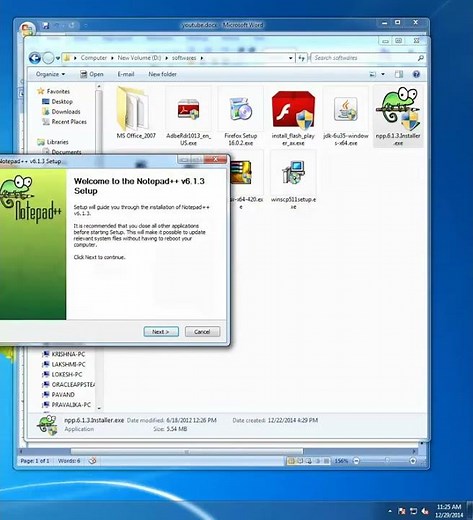Select Favorites in navigation pane
Viewport: 473px width, 520px height.
pos(58,91)
